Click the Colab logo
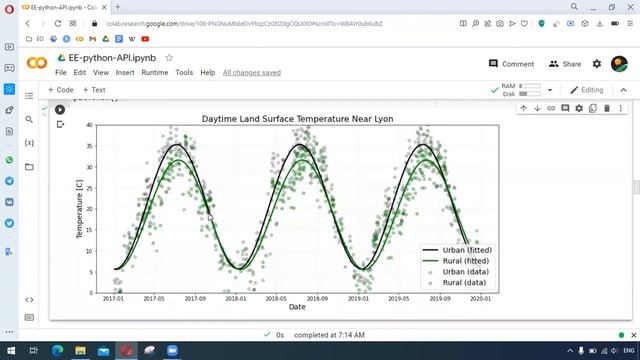Viewport: 640px width, 360px height. pos(37,63)
